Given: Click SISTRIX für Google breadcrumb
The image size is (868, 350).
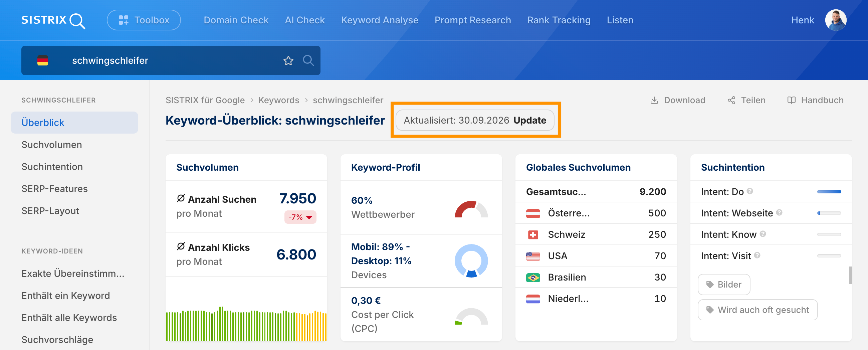Looking at the screenshot, I should 205,100.
